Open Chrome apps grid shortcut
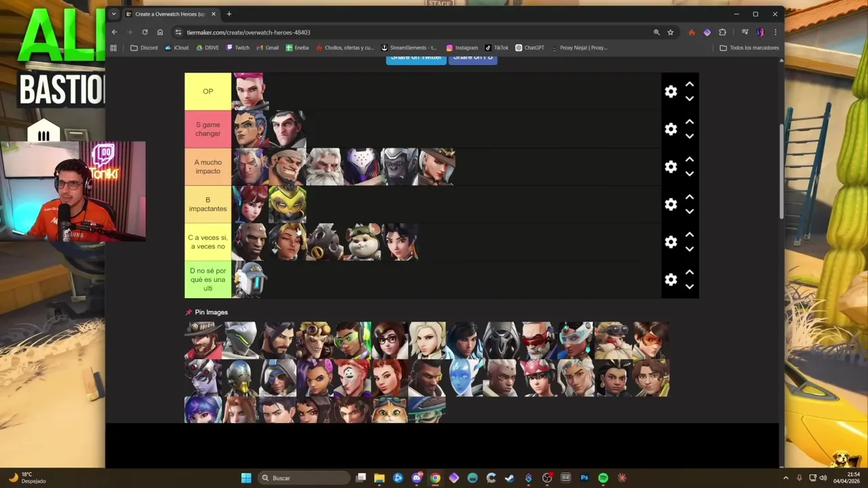 click(113, 47)
